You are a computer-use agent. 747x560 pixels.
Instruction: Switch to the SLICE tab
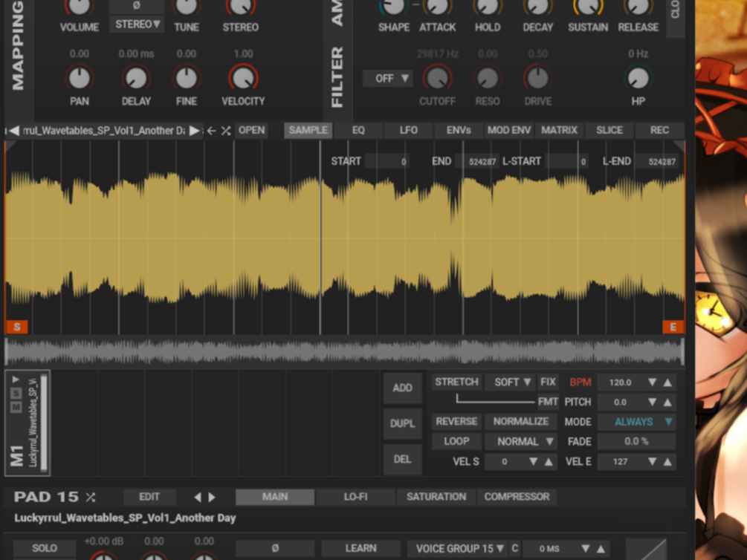[x=609, y=131]
